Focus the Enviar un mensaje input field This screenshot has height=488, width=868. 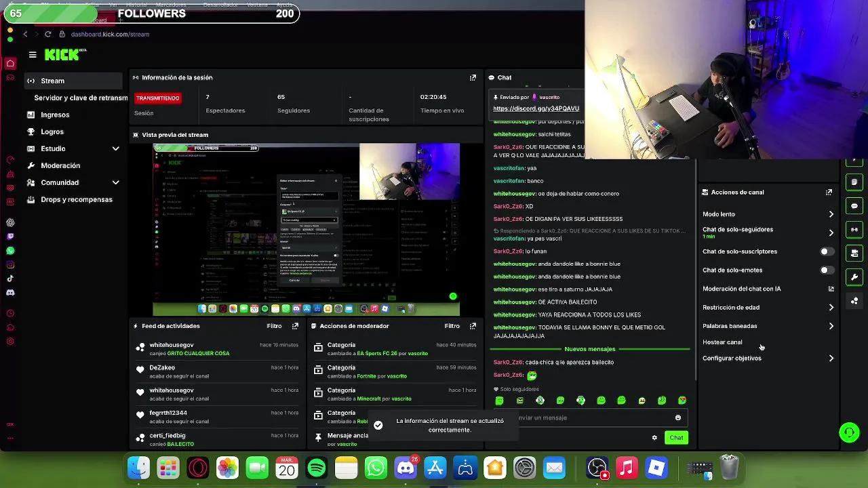[x=590, y=418]
